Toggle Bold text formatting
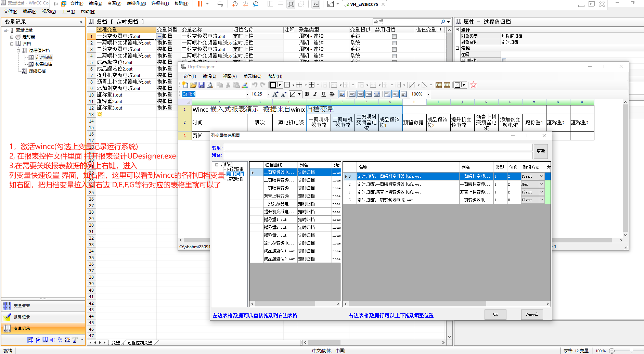This screenshot has width=644, height=354. click(307, 94)
